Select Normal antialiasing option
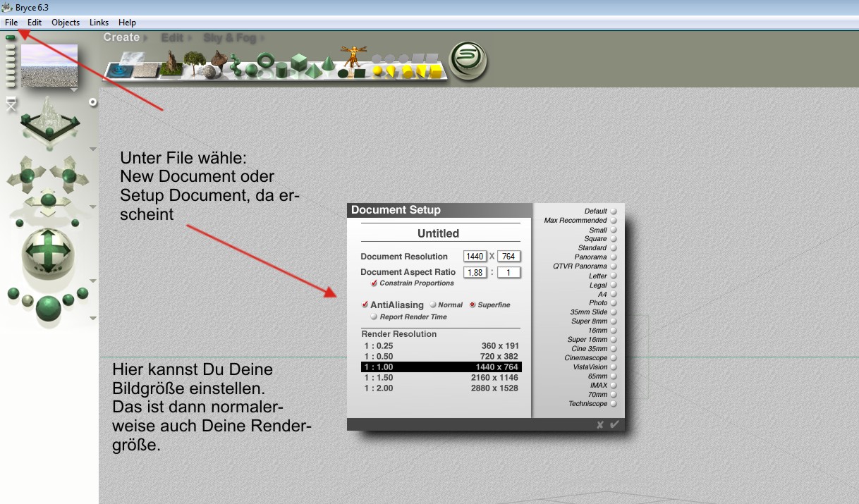Viewport: 859px width, 504px height. pos(433,305)
